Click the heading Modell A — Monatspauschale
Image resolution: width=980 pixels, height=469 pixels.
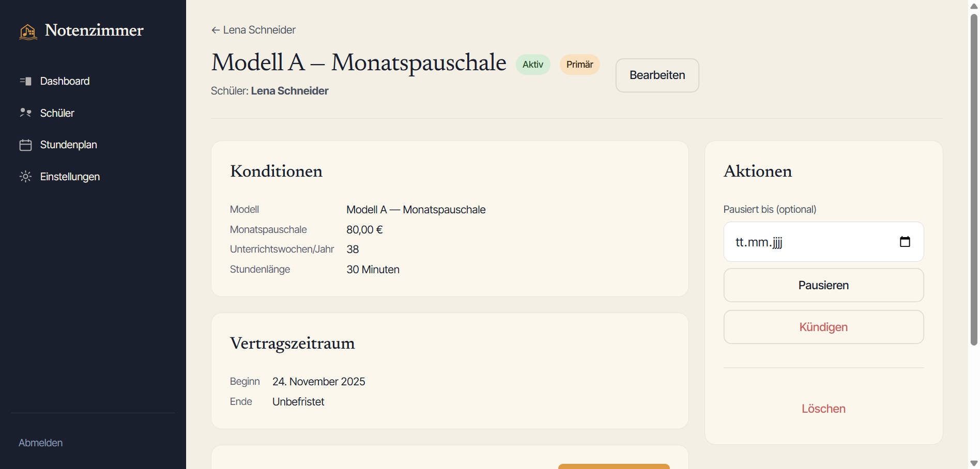tap(359, 62)
